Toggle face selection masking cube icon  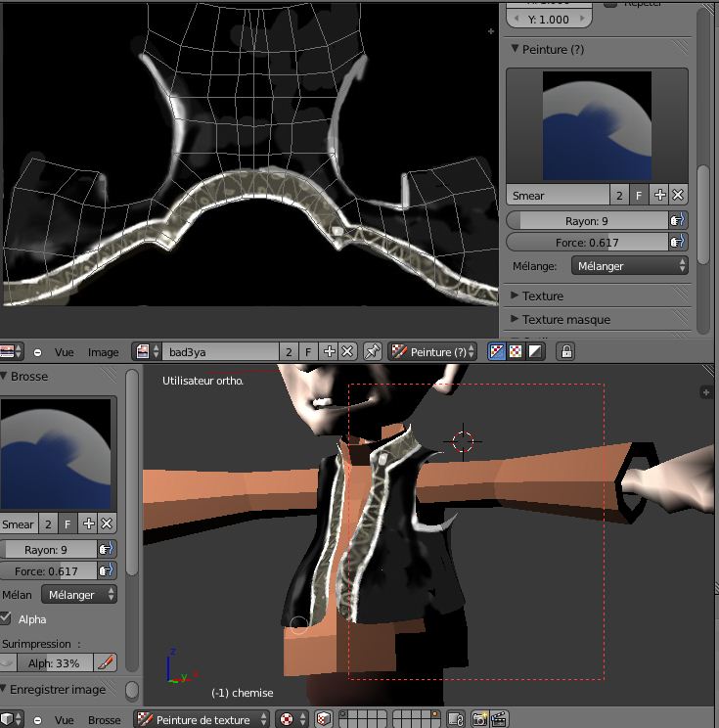(323, 719)
